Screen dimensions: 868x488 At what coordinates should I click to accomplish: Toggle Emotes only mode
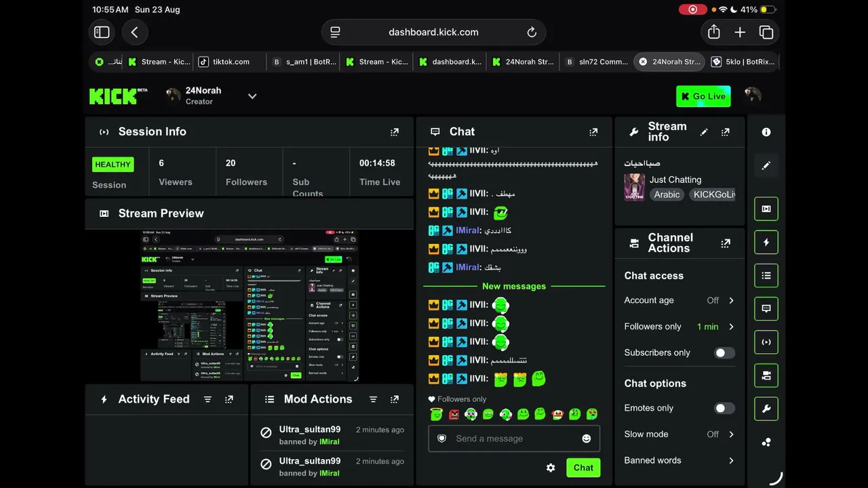tap(724, 409)
